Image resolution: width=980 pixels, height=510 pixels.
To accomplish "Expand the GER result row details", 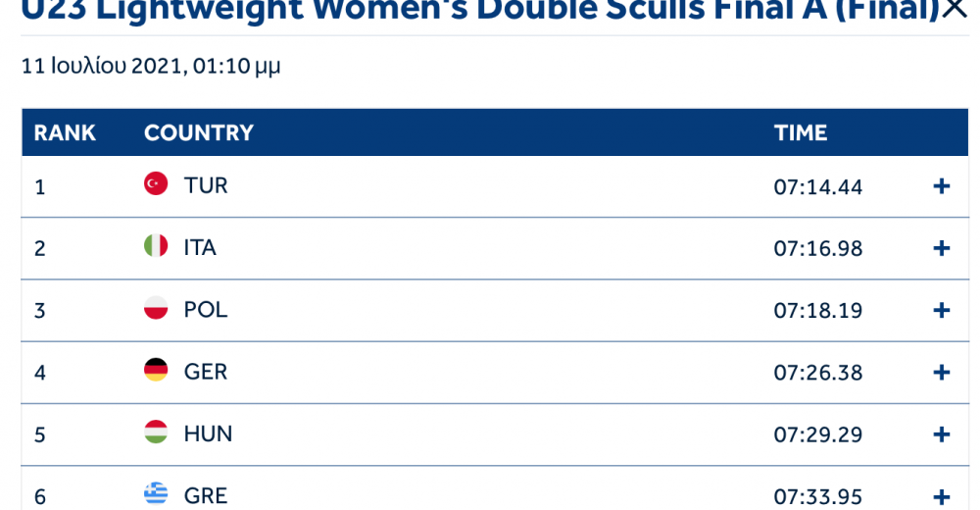I will tap(942, 372).
